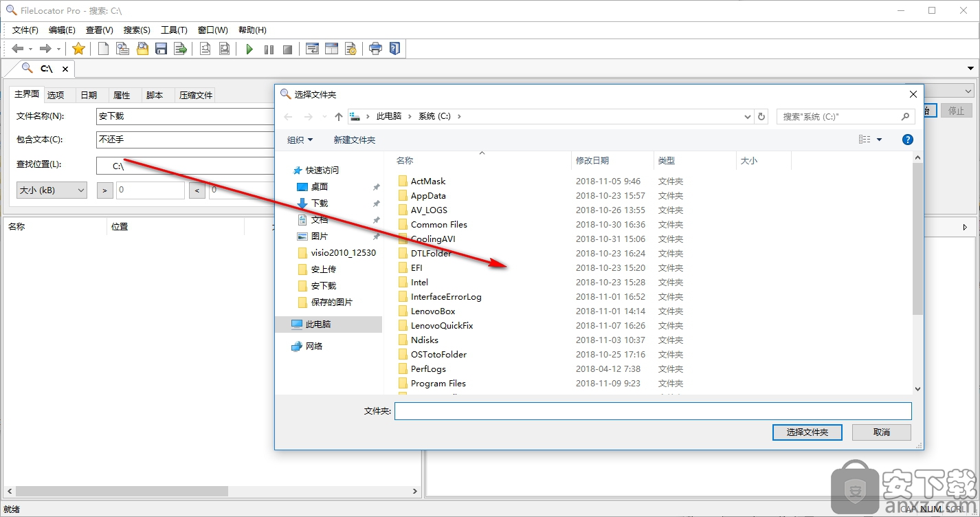Screen dimensions: 980x517
Task: Go up one folder level in dialog
Action: 339,117
